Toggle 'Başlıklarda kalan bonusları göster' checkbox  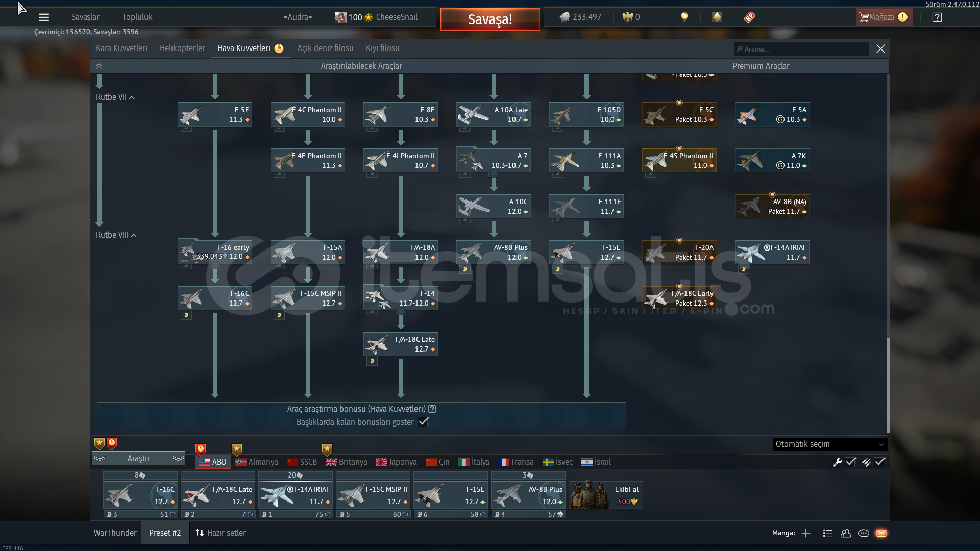(x=423, y=422)
